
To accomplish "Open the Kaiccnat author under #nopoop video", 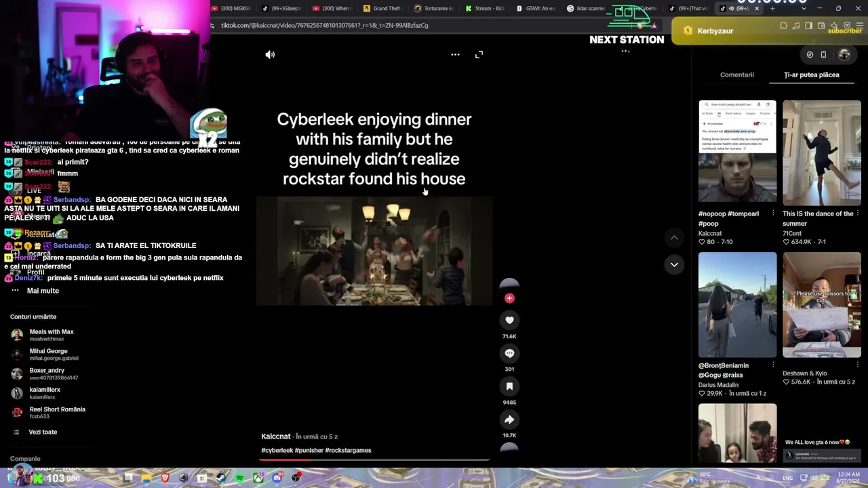I will (x=710, y=233).
